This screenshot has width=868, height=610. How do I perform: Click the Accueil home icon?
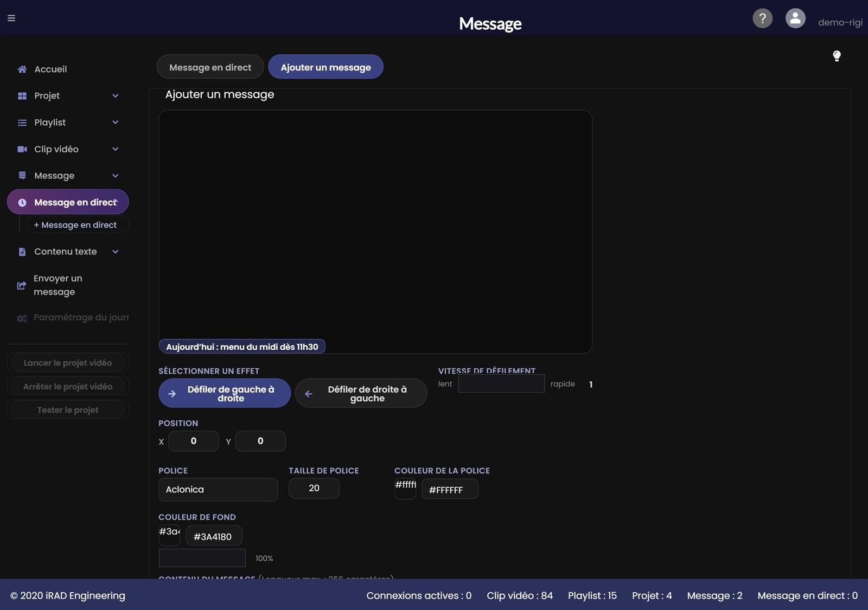(x=22, y=69)
